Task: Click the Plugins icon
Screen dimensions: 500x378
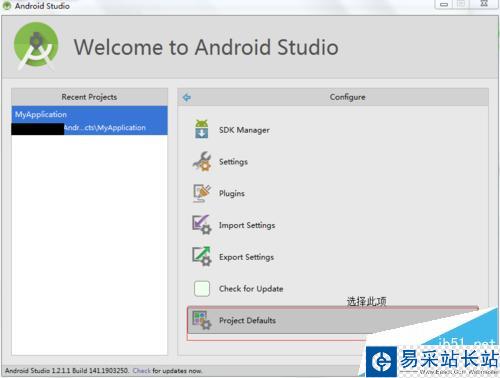Action: 202,193
